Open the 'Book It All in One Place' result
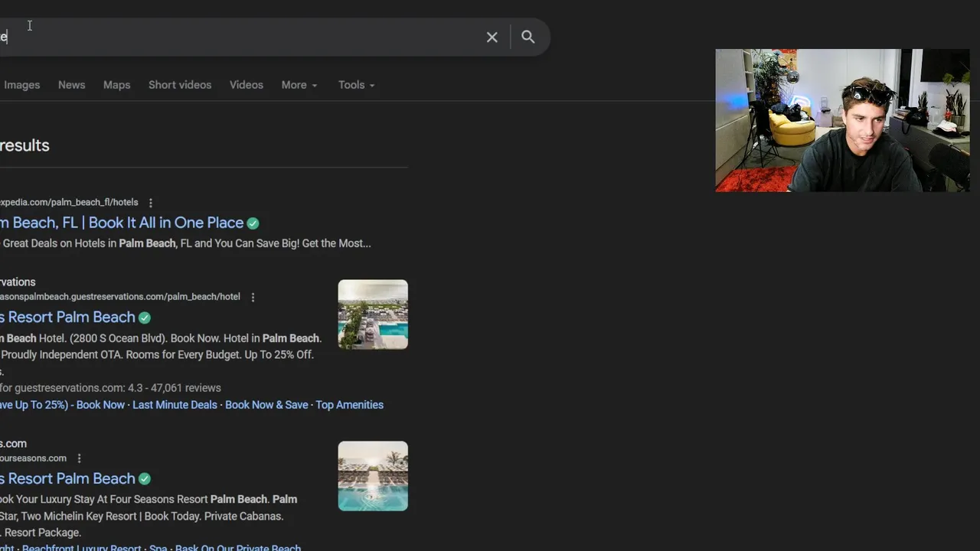The width and height of the screenshot is (980, 551). [x=122, y=223]
